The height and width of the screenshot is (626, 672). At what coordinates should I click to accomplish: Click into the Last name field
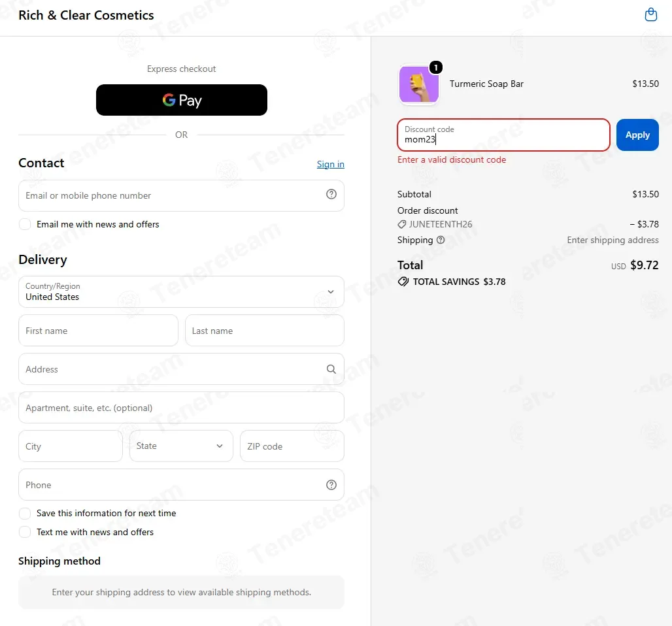tap(265, 331)
